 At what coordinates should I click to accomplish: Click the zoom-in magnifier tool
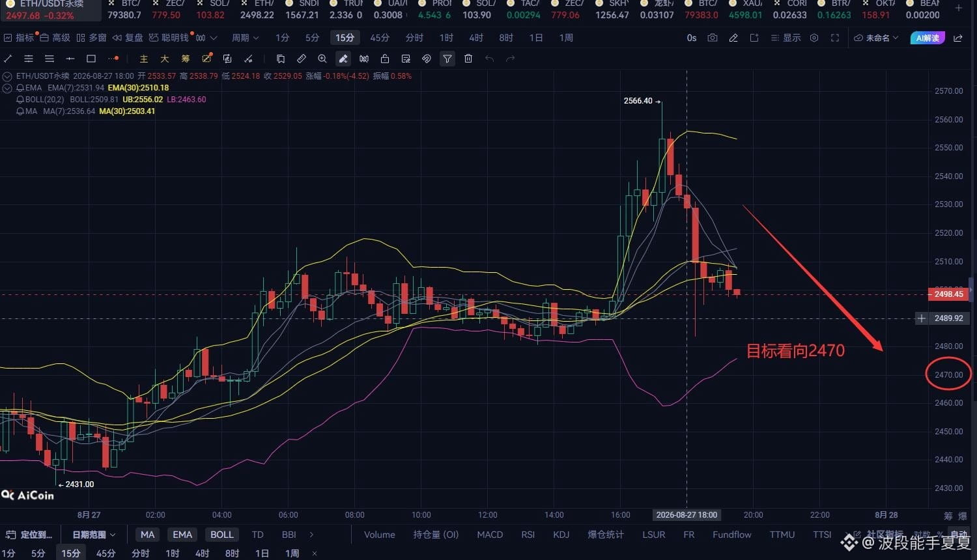pos(322,59)
